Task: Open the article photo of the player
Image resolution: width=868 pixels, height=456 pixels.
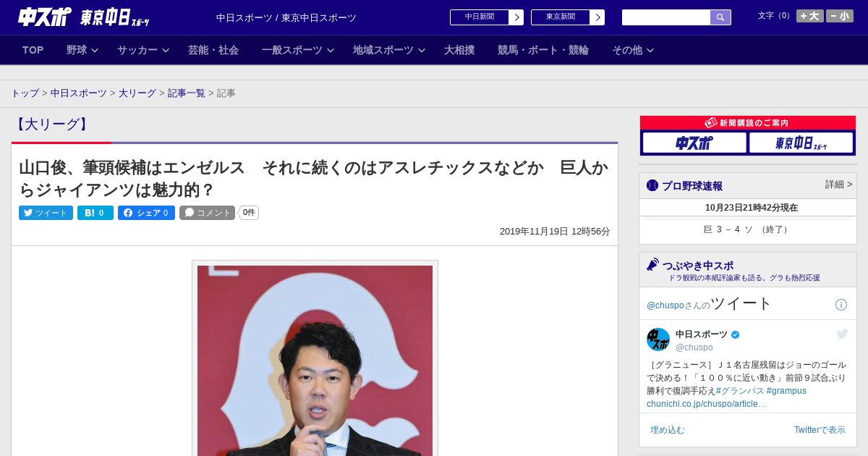Action: 315,360
